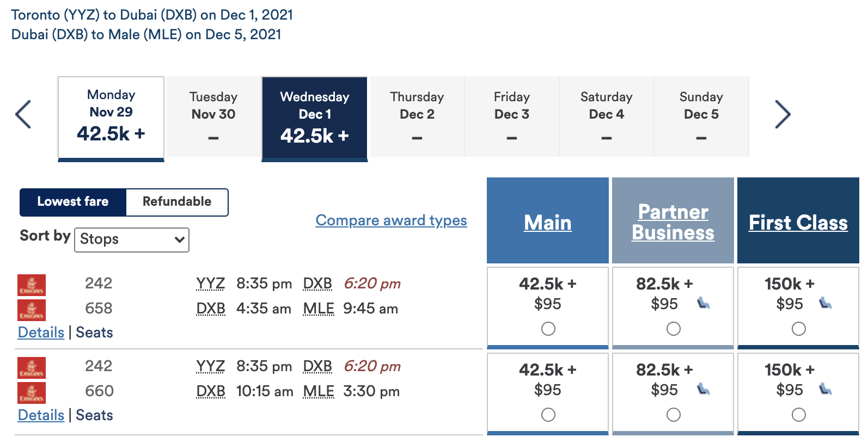
Task: Click the next week right arrow
Action: [x=783, y=114]
